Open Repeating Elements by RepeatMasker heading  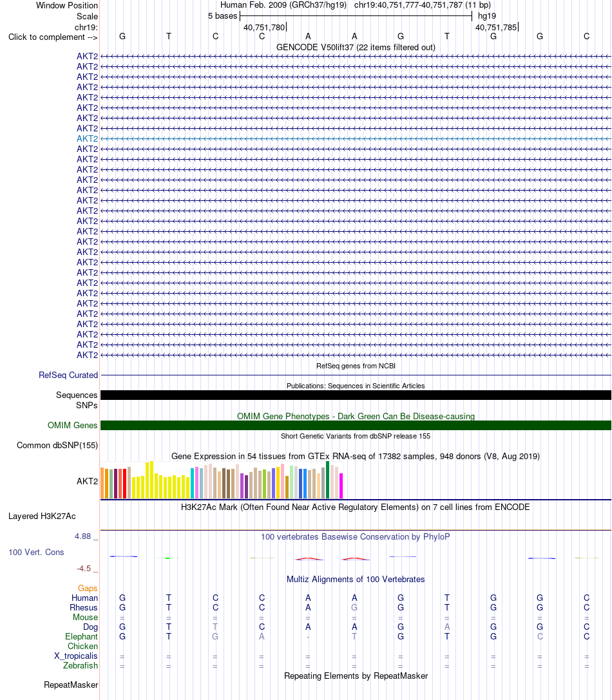tap(356, 676)
